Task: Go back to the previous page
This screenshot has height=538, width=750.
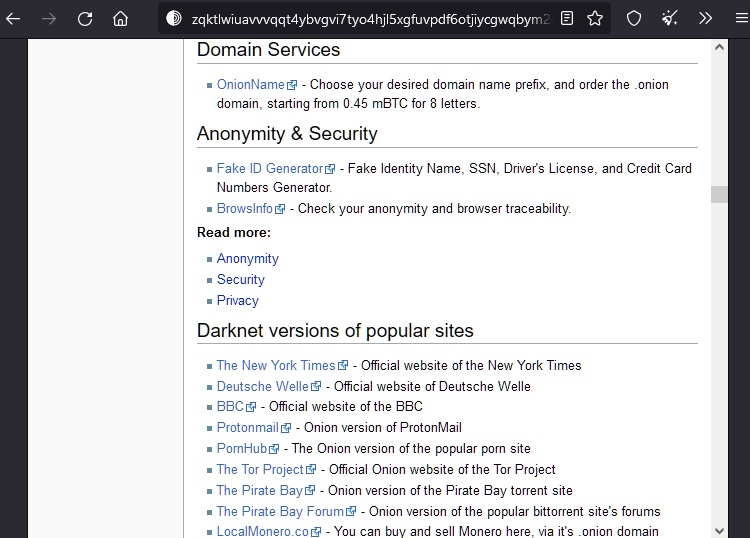Action: coord(13,19)
